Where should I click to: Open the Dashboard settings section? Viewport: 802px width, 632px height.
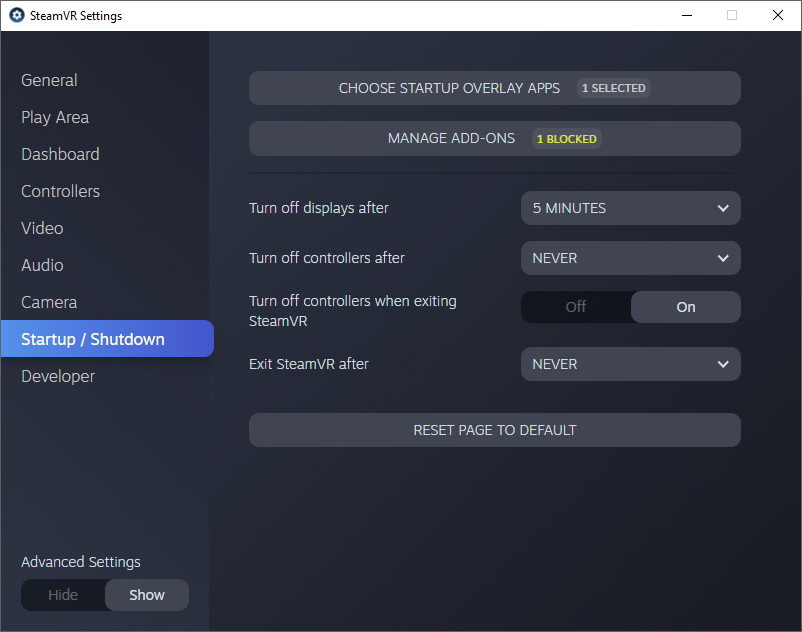(60, 154)
